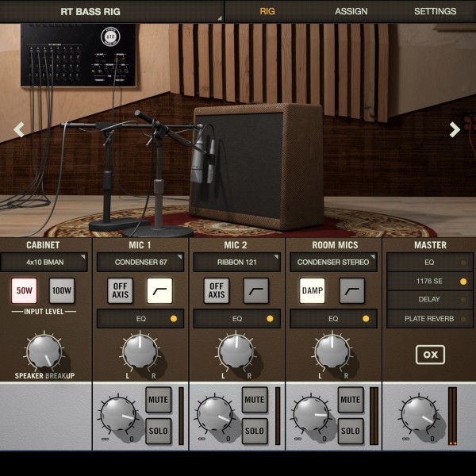Go to previous rig with left arrow
The width and height of the screenshot is (476, 476).
pyautogui.click(x=19, y=129)
